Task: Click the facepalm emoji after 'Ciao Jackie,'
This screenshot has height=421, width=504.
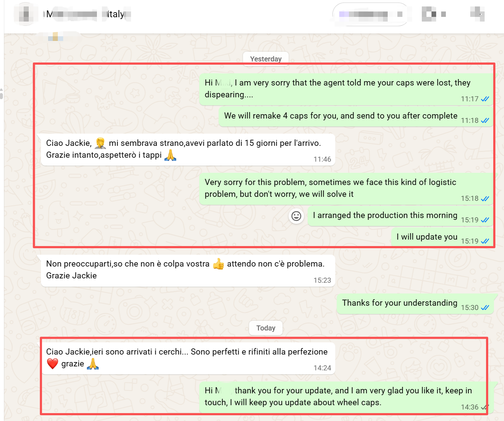Action: pyautogui.click(x=100, y=143)
